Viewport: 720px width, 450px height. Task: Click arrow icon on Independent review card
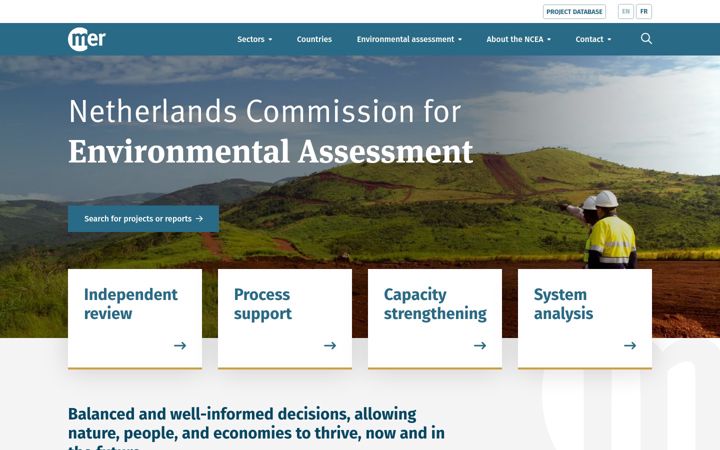pyautogui.click(x=180, y=345)
